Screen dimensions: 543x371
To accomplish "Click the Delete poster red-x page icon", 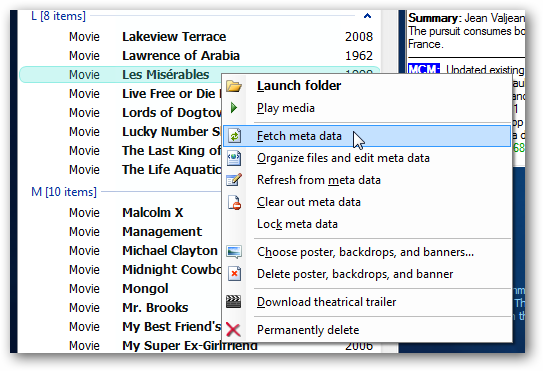I will tap(234, 274).
